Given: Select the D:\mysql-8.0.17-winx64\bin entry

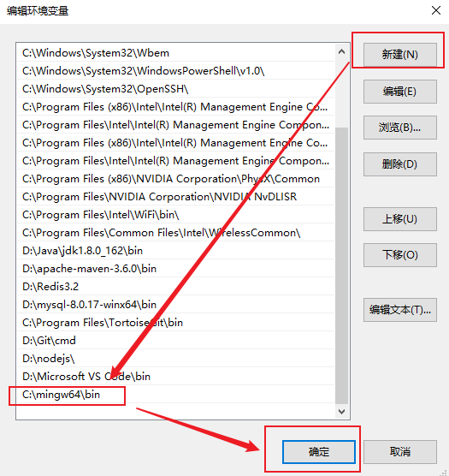Looking at the screenshot, I should tap(176, 305).
